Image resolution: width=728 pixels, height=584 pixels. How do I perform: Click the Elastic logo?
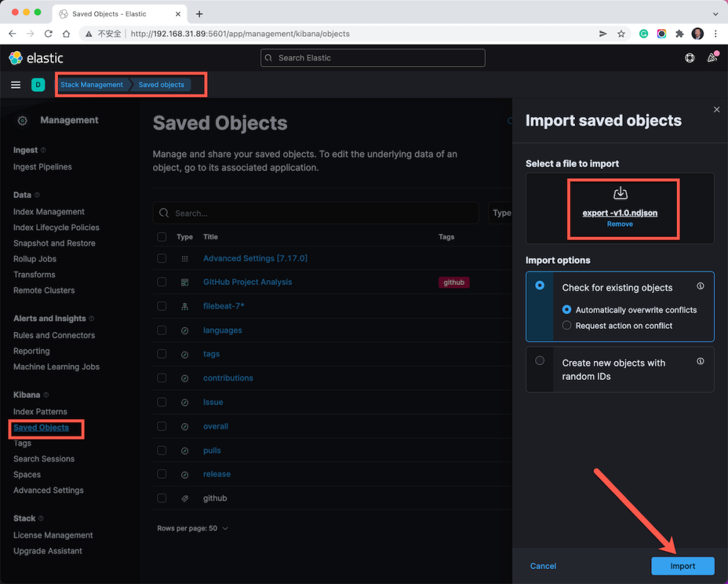coord(36,58)
